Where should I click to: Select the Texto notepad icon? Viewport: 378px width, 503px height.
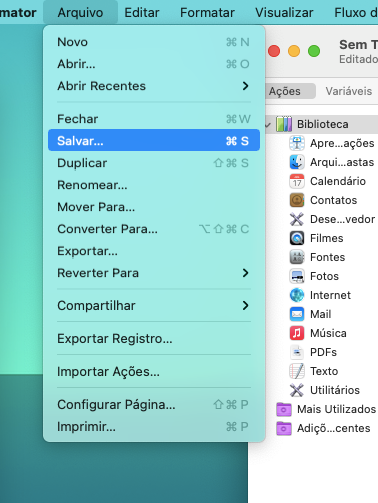(297, 371)
